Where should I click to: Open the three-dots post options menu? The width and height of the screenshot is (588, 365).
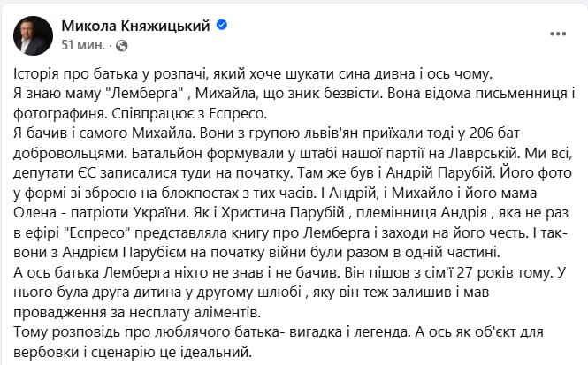(558, 34)
